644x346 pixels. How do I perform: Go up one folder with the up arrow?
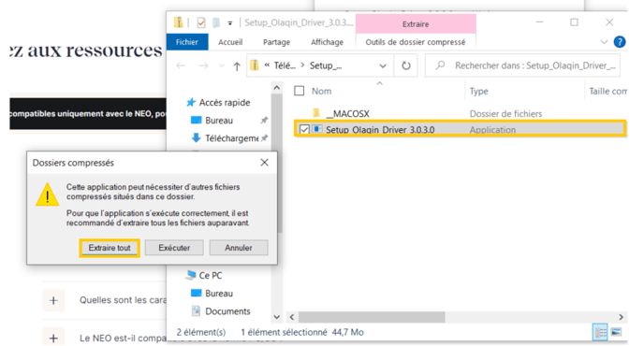pos(237,66)
